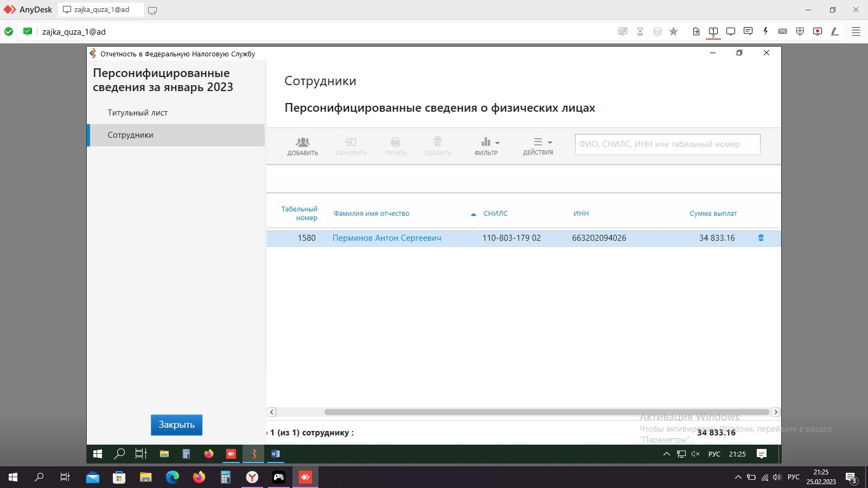Open remote desktop Start button
Viewport: 868px width, 488px height.
click(x=98, y=454)
